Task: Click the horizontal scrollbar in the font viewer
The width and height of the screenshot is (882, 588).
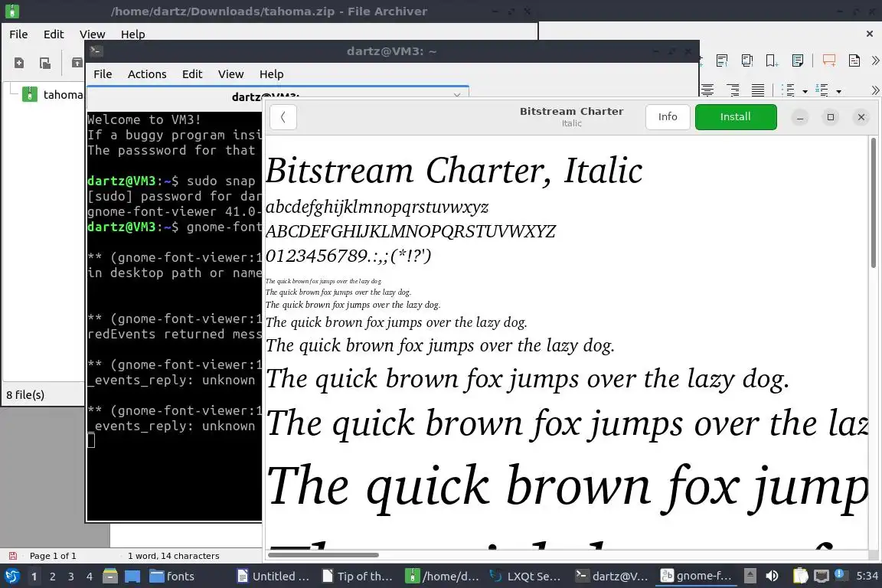Action: (323, 555)
